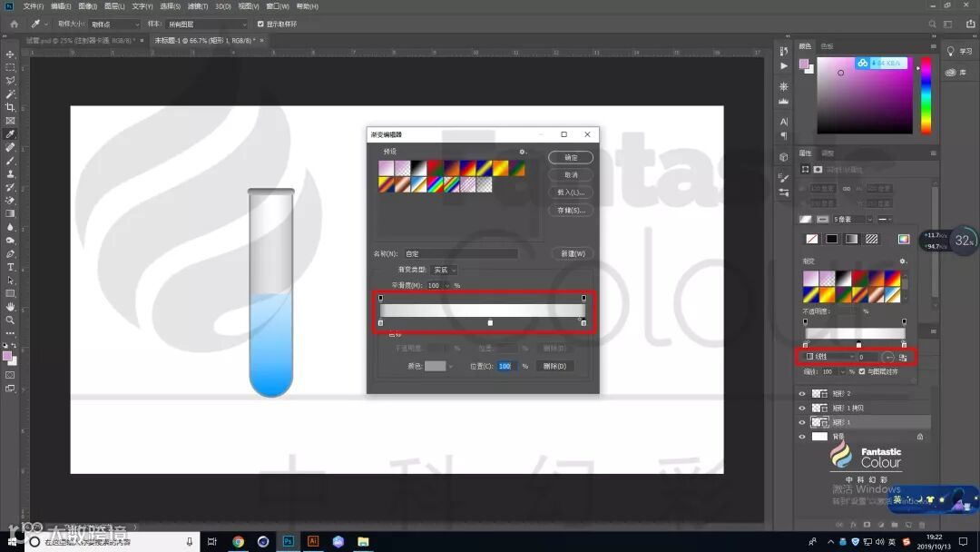Image resolution: width=980 pixels, height=552 pixels.
Task: Select the Gradient tool in the toolbox
Action: click(x=10, y=213)
